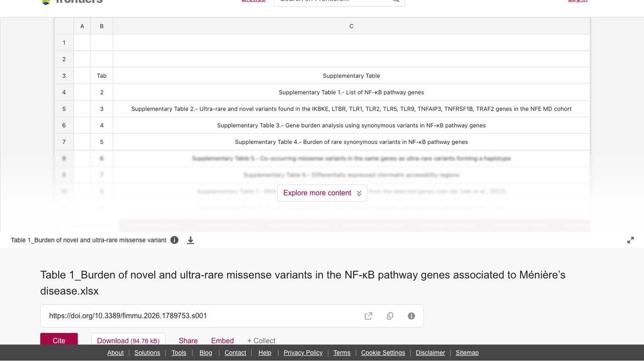Copy the DOI link to the clipboard
This screenshot has height=362, width=644.
[x=390, y=316]
